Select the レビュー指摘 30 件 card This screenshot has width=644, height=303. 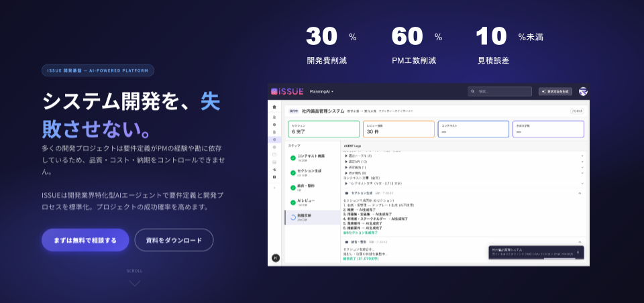398,129
